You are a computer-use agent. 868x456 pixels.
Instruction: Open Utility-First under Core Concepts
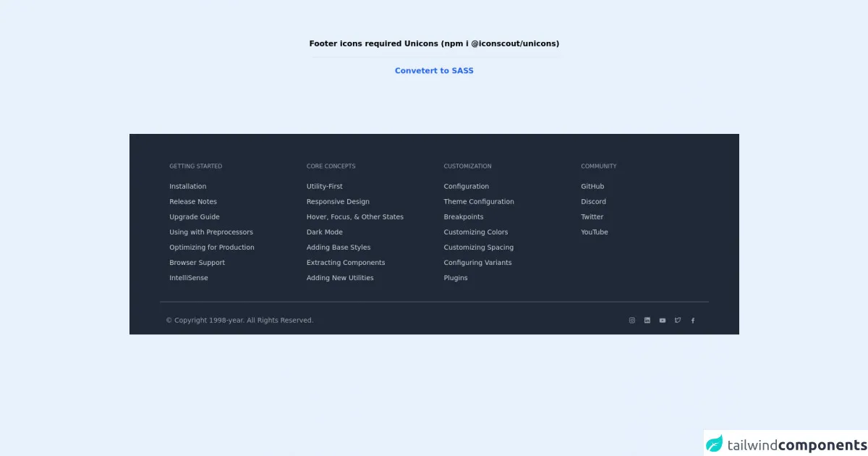(325, 187)
